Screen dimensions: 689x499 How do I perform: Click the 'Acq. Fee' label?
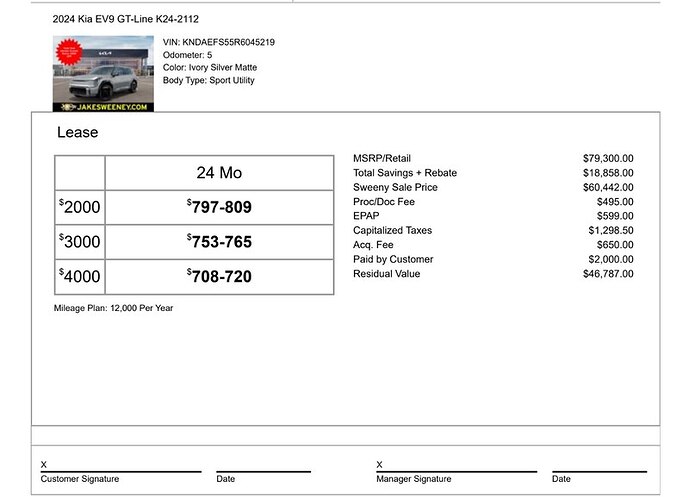click(373, 245)
